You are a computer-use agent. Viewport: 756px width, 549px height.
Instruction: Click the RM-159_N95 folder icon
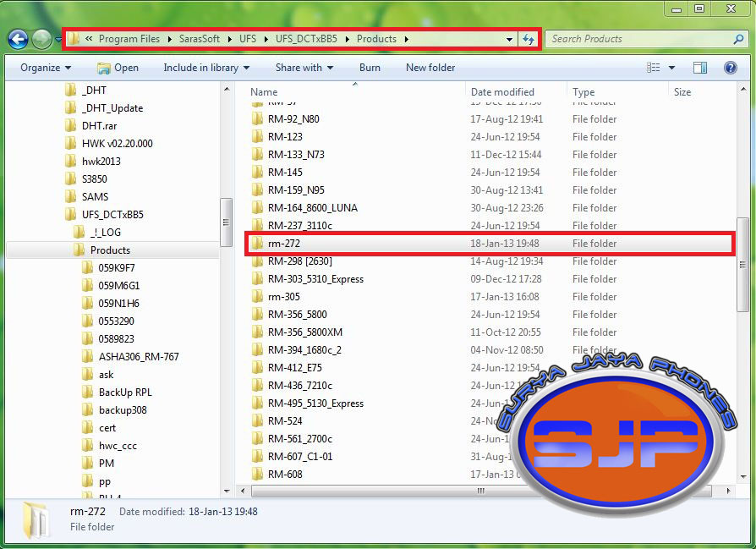(257, 190)
